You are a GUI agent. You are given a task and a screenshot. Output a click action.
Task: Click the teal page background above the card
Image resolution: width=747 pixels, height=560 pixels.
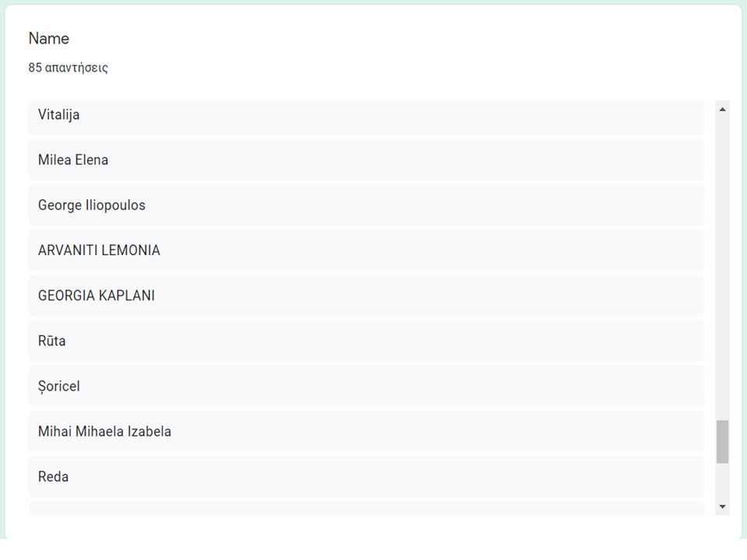(x=373, y=2)
